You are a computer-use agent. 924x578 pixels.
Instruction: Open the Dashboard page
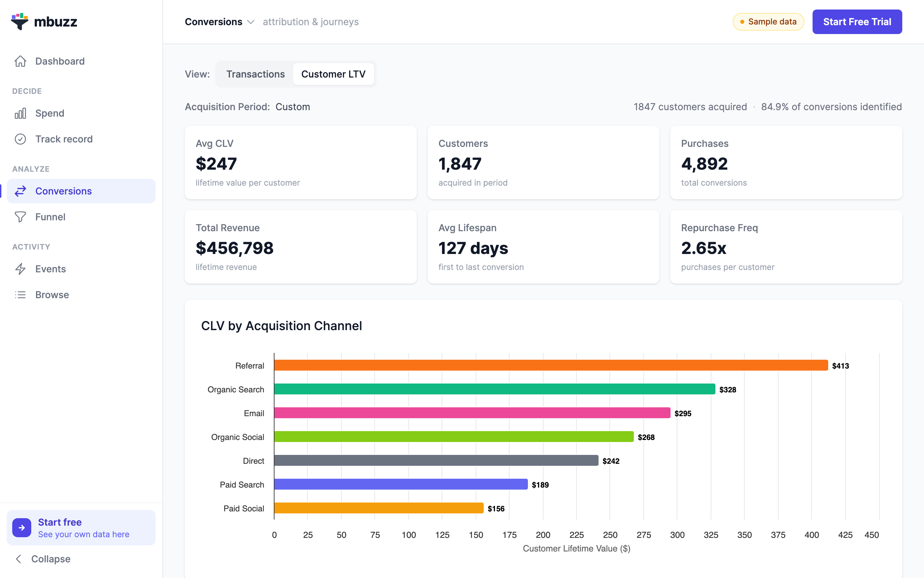pos(81,61)
